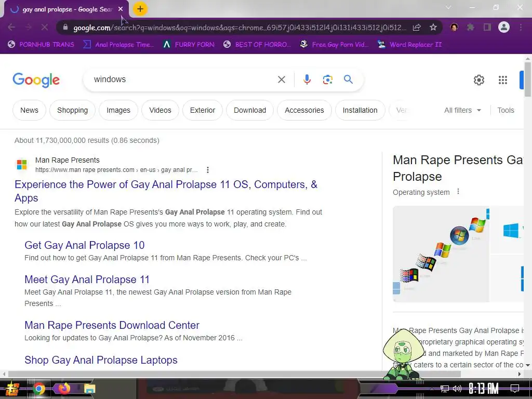Screen dimensions: 532x399
Task: Search by image with Google Lens icon
Action: pyautogui.click(x=327, y=79)
